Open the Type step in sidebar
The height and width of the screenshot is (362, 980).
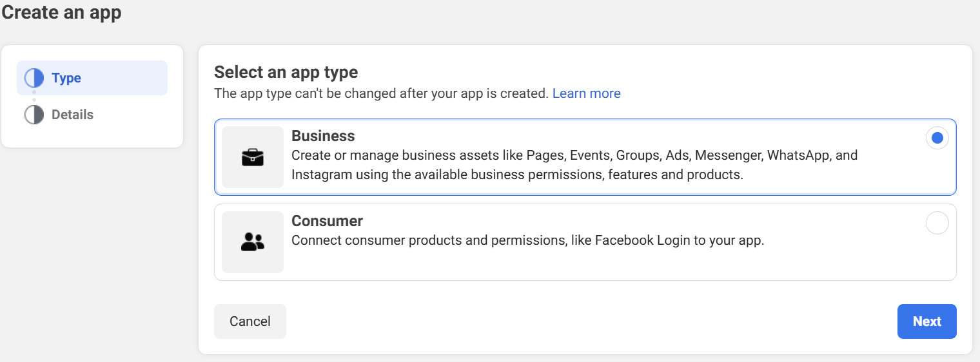point(66,78)
